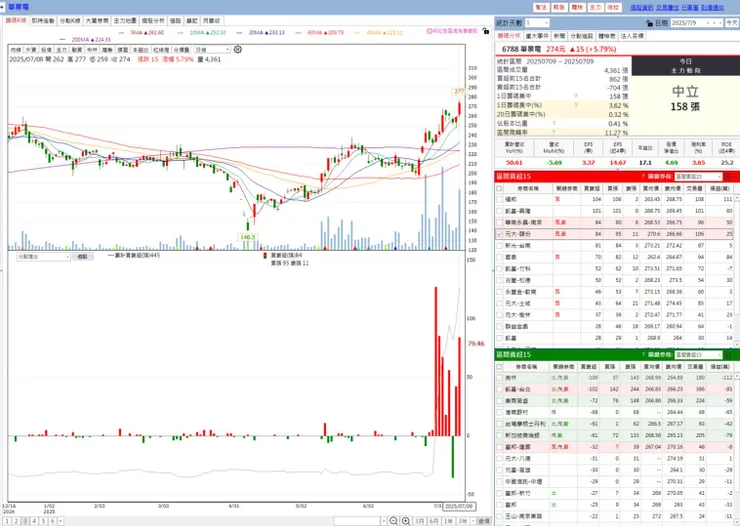740x526 pixels.
Task: Click the 5MA legend entry
Action: point(142,33)
